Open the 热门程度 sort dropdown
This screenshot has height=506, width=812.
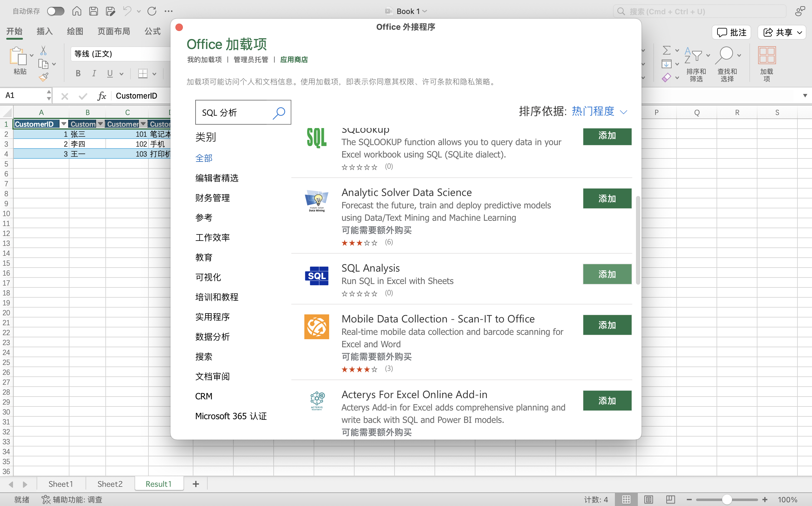point(599,111)
